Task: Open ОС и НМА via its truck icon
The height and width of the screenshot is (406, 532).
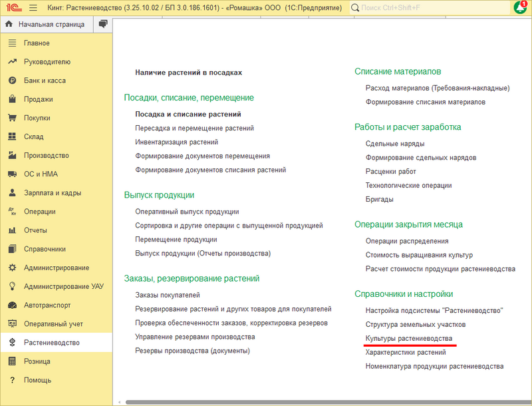Action: pos(13,175)
